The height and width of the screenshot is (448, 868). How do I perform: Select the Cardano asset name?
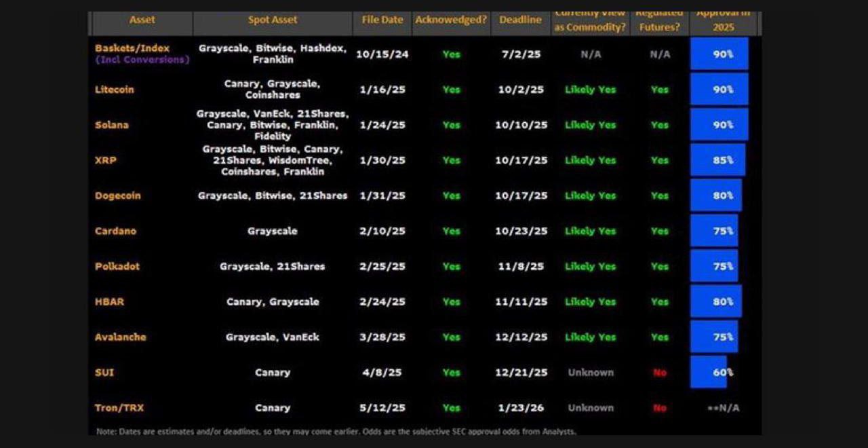click(x=115, y=231)
